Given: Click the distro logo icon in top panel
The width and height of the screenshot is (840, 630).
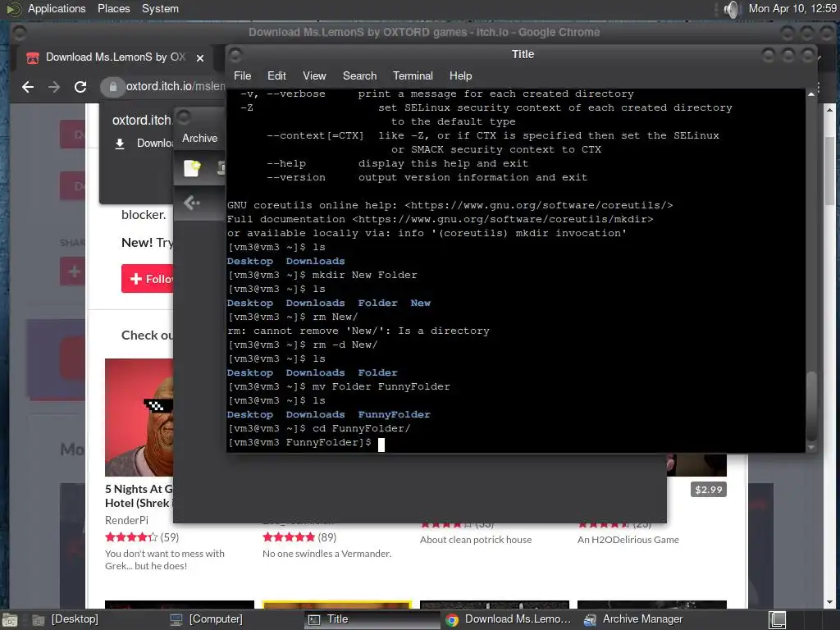Looking at the screenshot, I should click(x=14, y=9).
